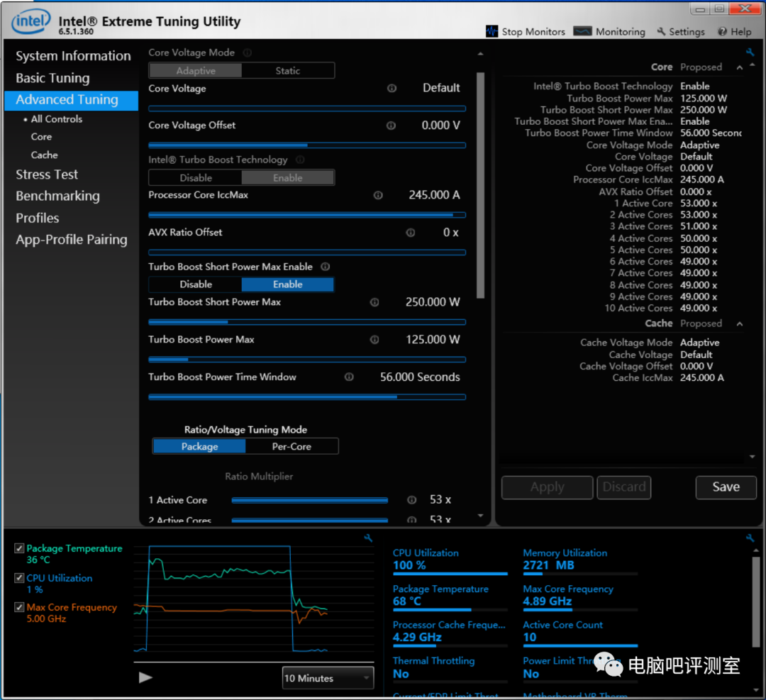This screenshot has width=766, height=700.
Task: Click the Save button
Action: tap(726, 487)
